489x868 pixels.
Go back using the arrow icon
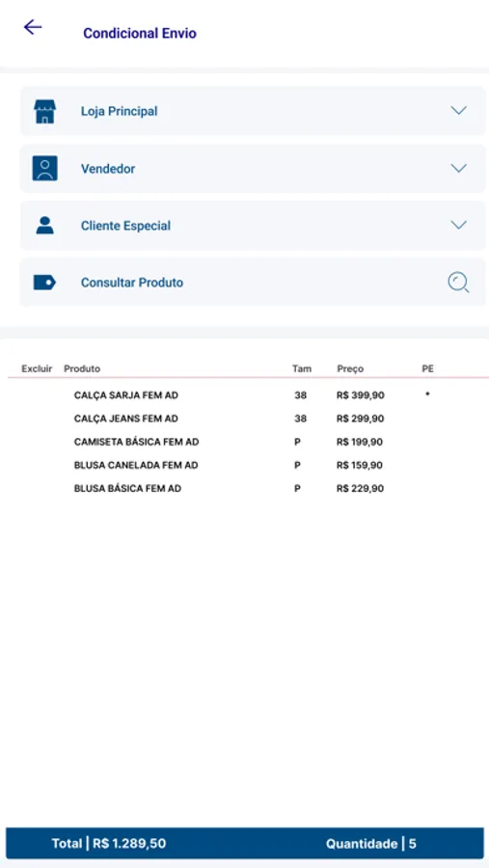coord(33,27)
